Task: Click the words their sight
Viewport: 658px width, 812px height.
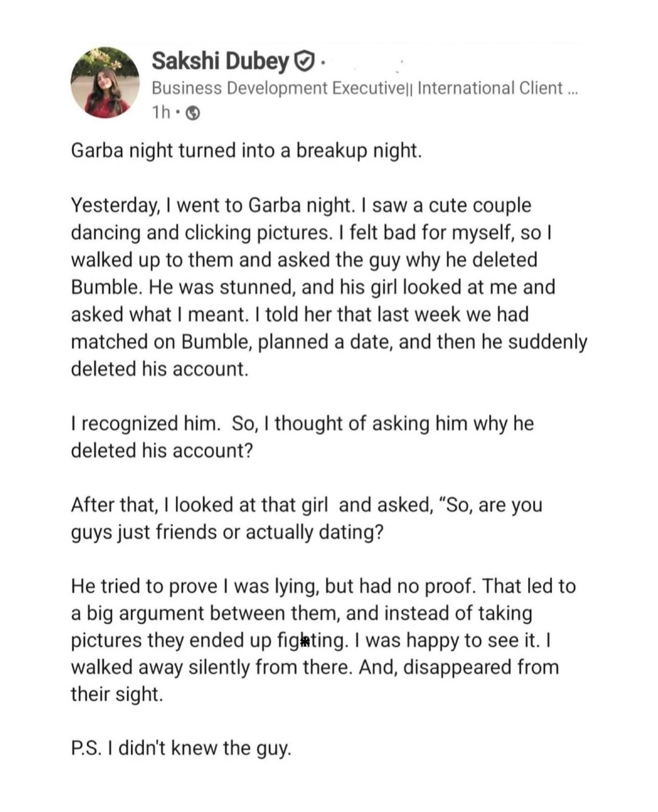Action: 117,695
